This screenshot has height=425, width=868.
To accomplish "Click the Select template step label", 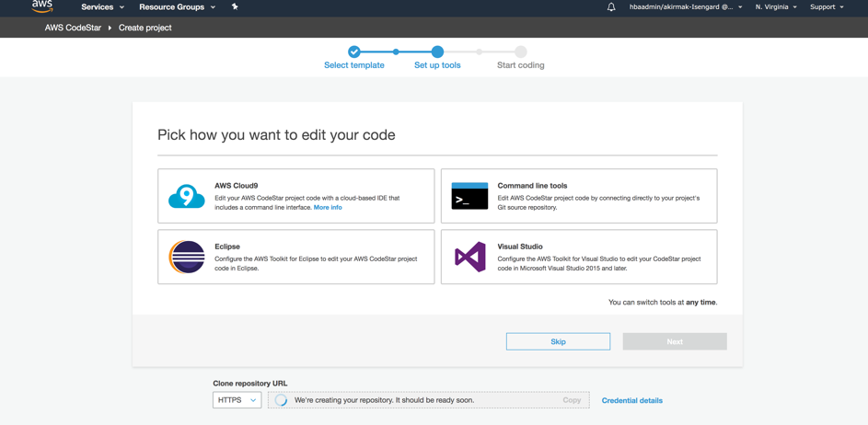I will [x=354, y=65].
